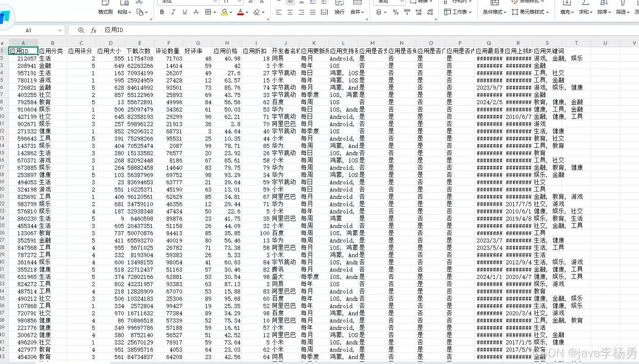Click the date cell 2023/9/7
The width and height of the screenshot is (639, 364).
tap(489, 87)
